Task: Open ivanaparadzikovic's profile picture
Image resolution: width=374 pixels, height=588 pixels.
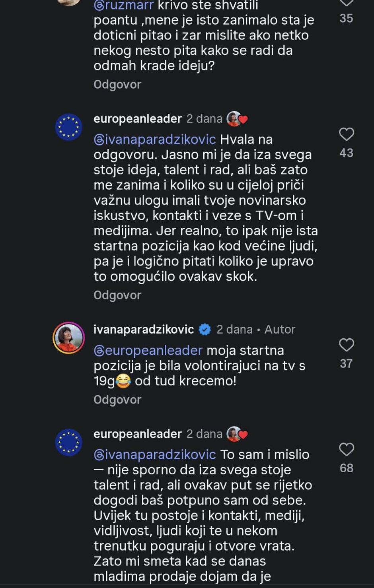Action: [x=69, y=338]
